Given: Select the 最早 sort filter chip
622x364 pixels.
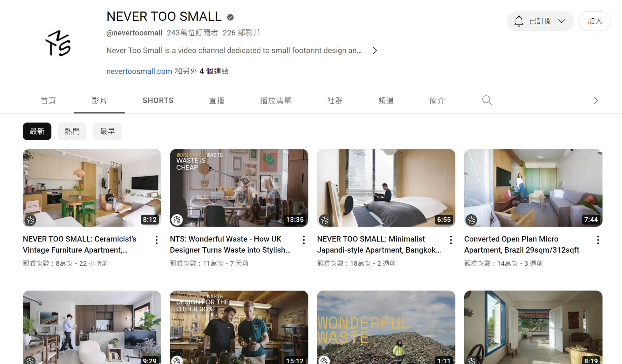Looking at the screenshot, I should tap(107, 131).
